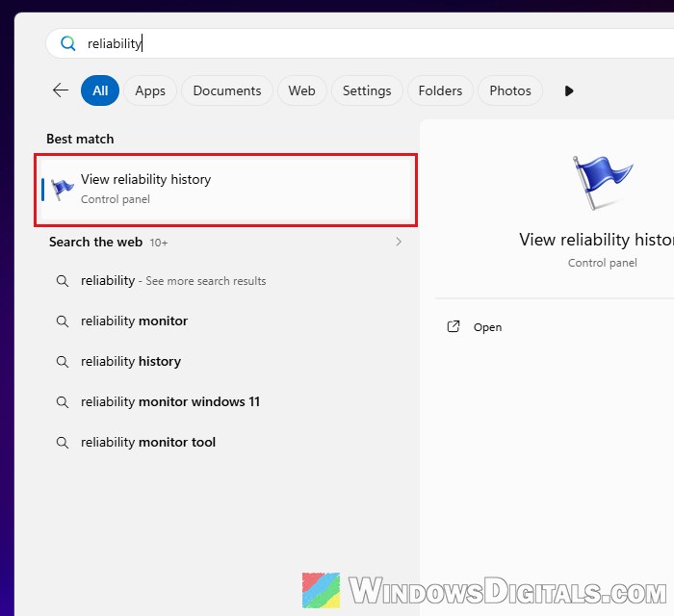Click the large flag icon in preview pane
The image size is (674, 616).
click(x=602, y=183)
